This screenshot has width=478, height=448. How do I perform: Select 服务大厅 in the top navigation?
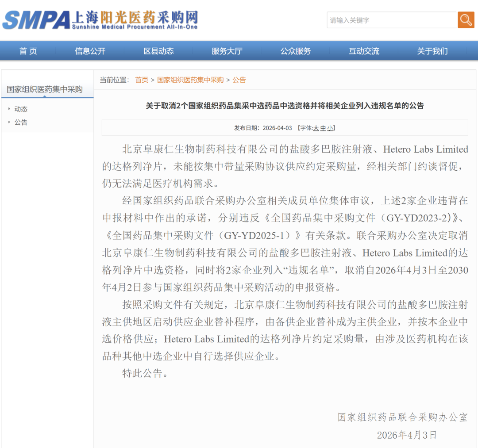click(x=227, y=51)
